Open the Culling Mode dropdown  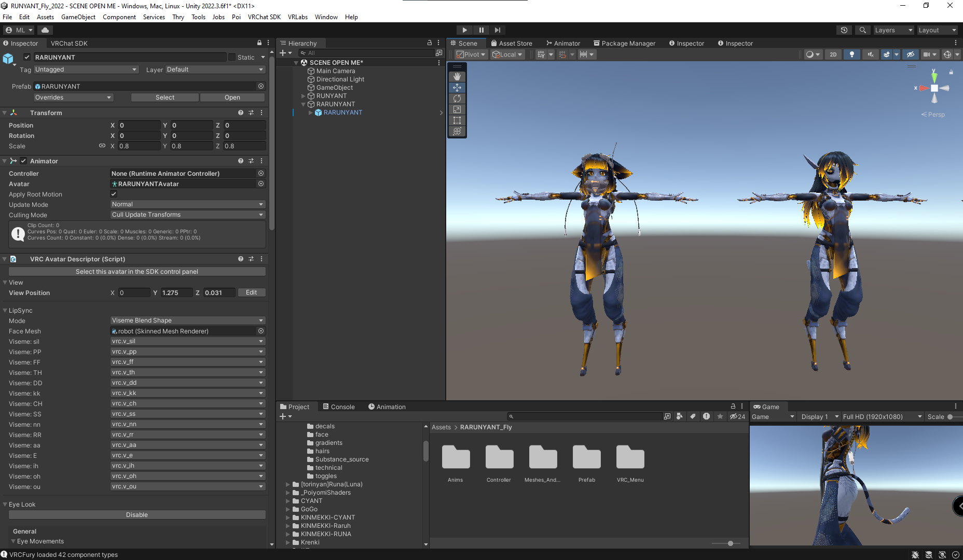(x=188, y=215)
